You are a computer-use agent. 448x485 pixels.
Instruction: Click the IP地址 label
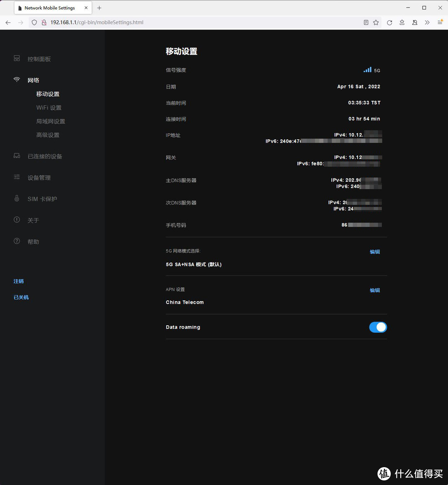pyautogui.click(x=173, y=135)
